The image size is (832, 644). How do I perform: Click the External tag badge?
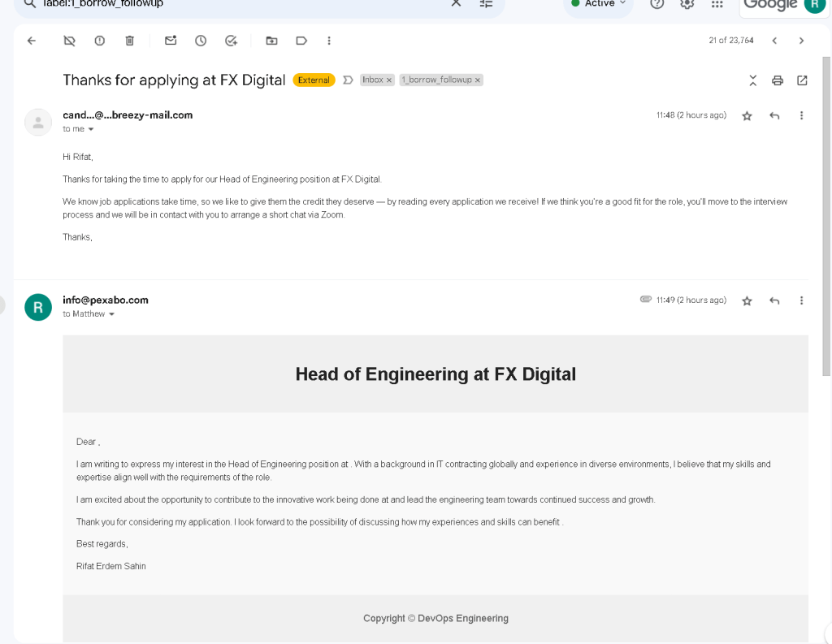click(314, 80)
